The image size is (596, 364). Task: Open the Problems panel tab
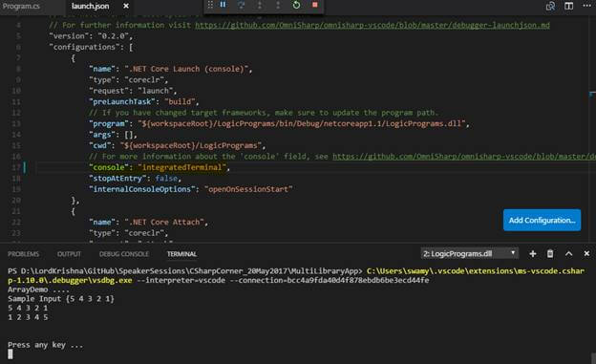point(23,254)
